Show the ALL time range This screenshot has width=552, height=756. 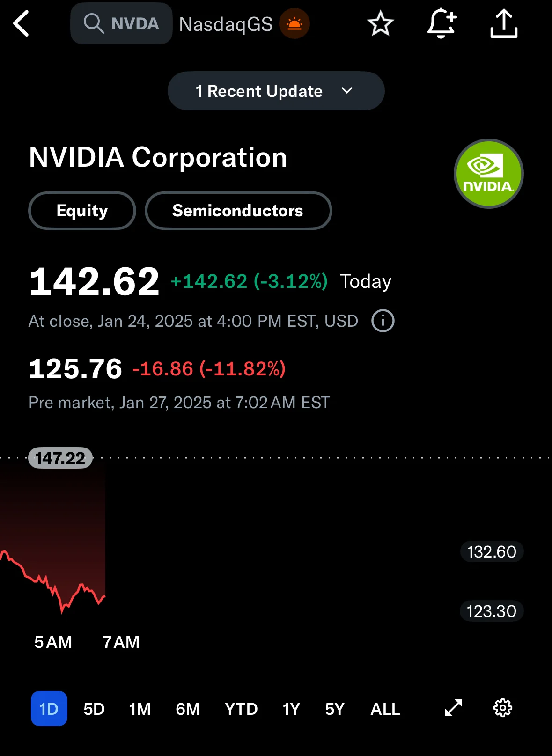(x=385, y=709)
